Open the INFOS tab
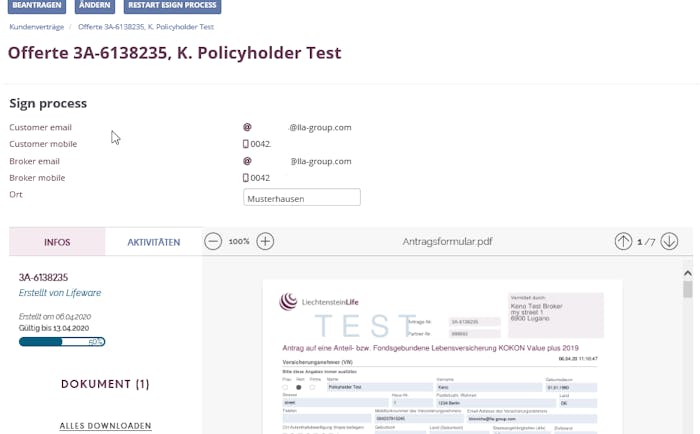Screen dimensions: 700x434 pyautogui.click(x=57, y=242)
